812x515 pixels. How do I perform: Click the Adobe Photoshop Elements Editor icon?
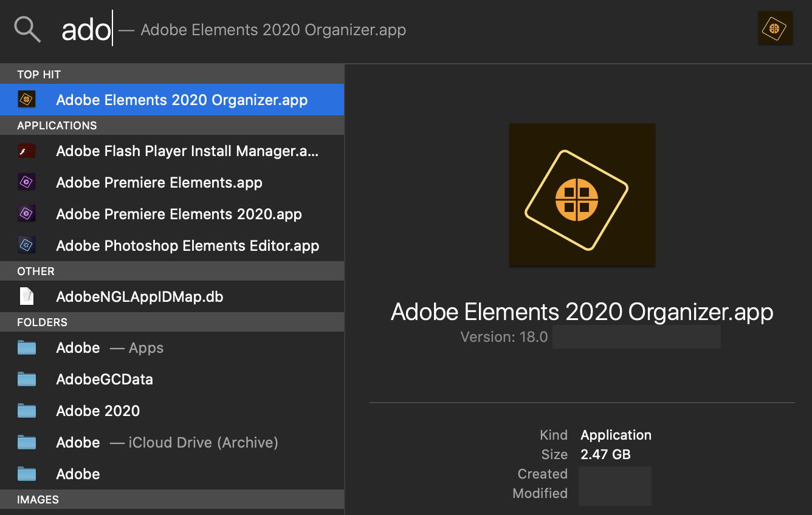click(x=27, y=245)
